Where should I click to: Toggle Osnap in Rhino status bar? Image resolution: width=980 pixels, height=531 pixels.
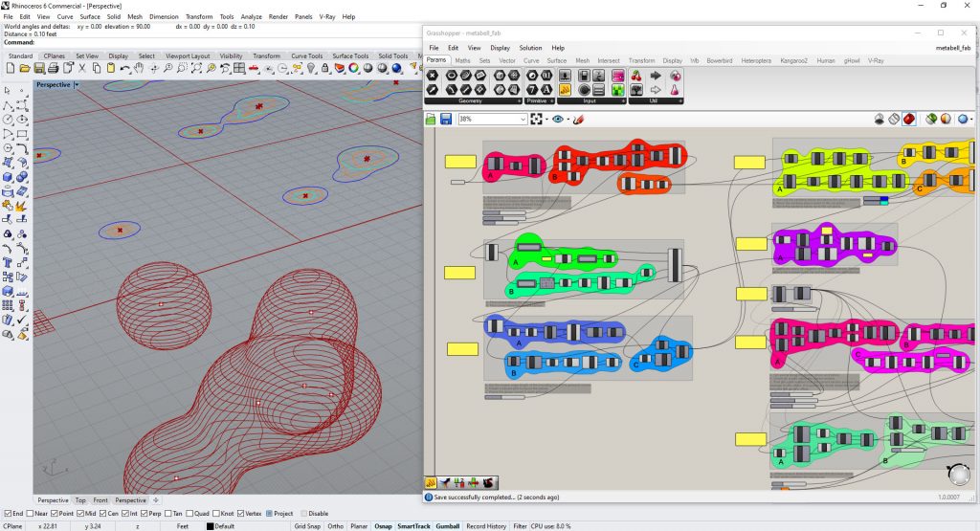(383, 526)
